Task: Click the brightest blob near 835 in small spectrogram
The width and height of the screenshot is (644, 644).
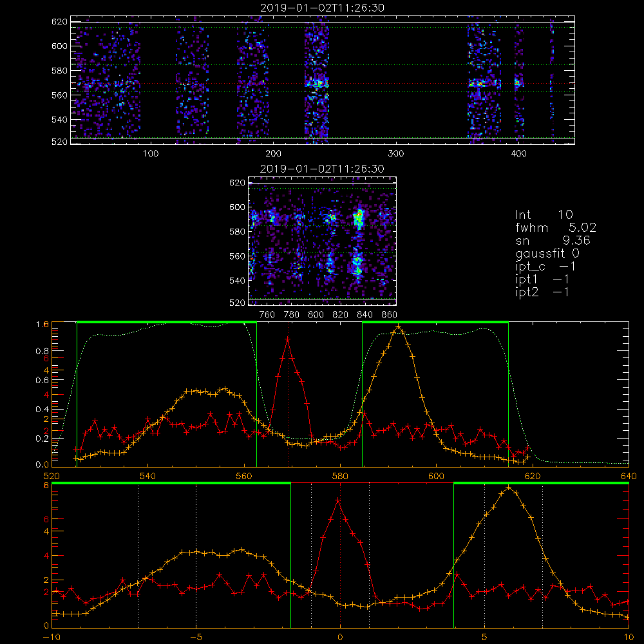Action: [359, 218]
